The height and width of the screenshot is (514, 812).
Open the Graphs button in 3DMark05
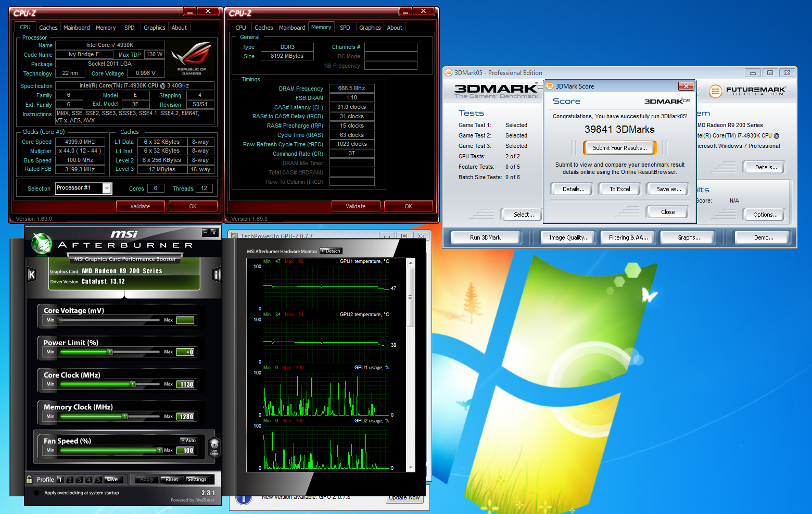pyautogui.click(x=688, y=237)
